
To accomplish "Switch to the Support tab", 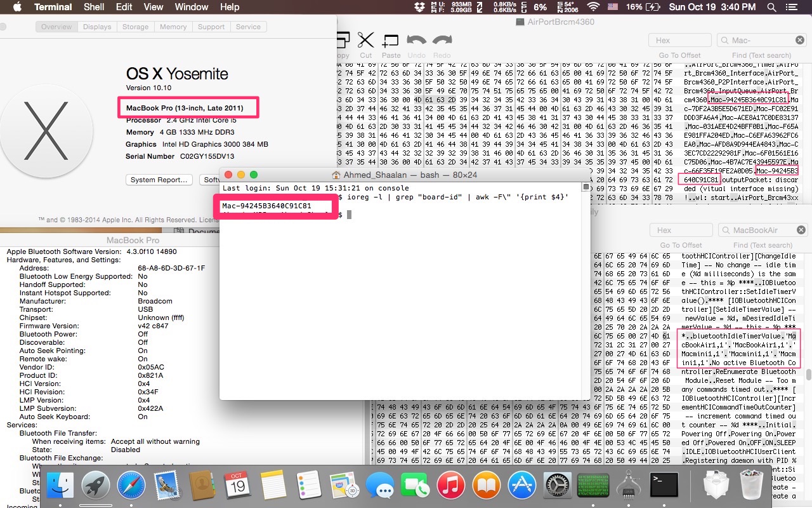I will pyautogui.click(x=211, y=27).
